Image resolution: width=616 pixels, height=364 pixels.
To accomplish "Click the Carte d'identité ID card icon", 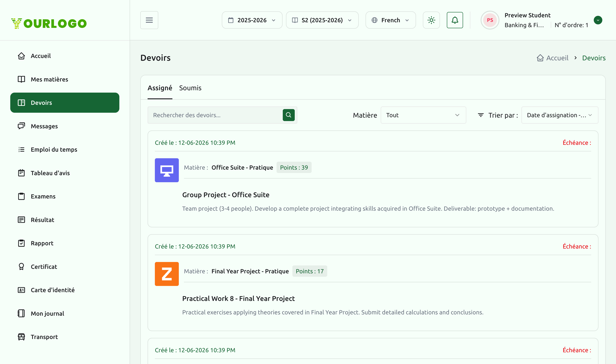I will point(21,290).
